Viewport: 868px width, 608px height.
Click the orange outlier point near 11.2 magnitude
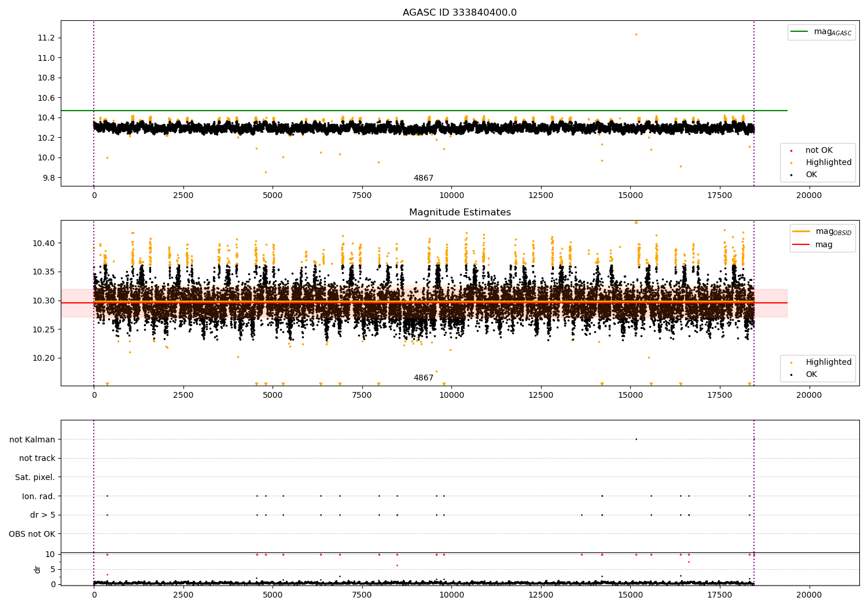[636, 34]
